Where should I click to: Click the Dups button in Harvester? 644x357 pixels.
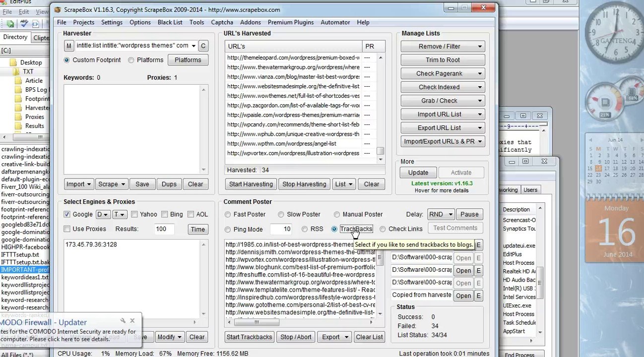pyautogui.click(x=169, y=184)
